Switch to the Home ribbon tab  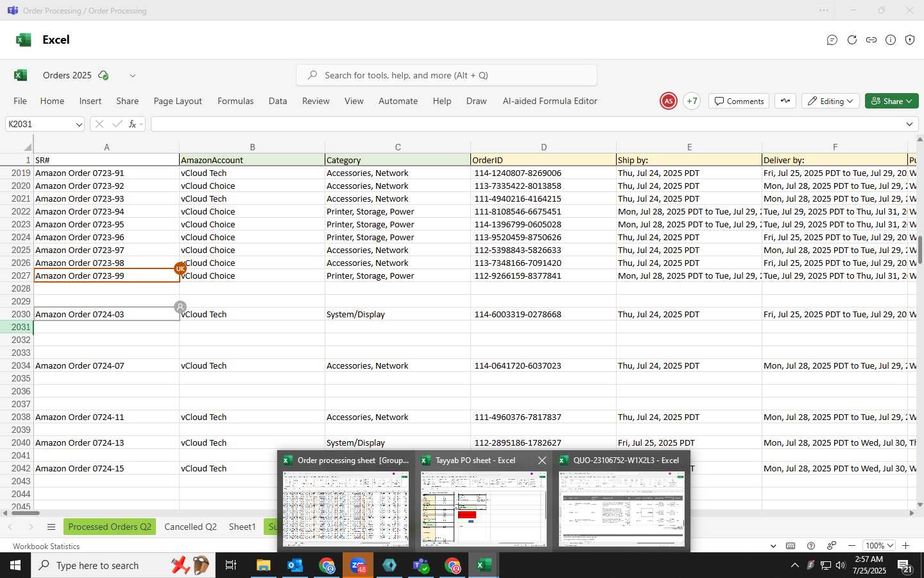52,101
